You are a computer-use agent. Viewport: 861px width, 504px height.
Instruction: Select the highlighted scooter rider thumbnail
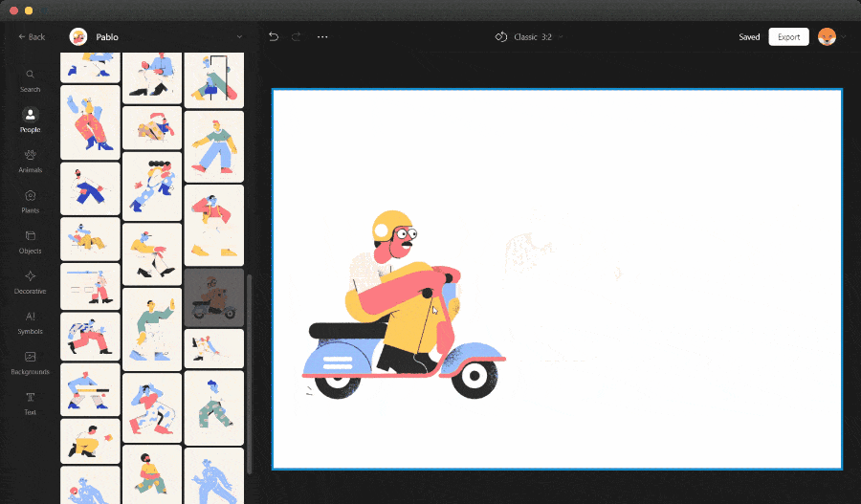214,297
